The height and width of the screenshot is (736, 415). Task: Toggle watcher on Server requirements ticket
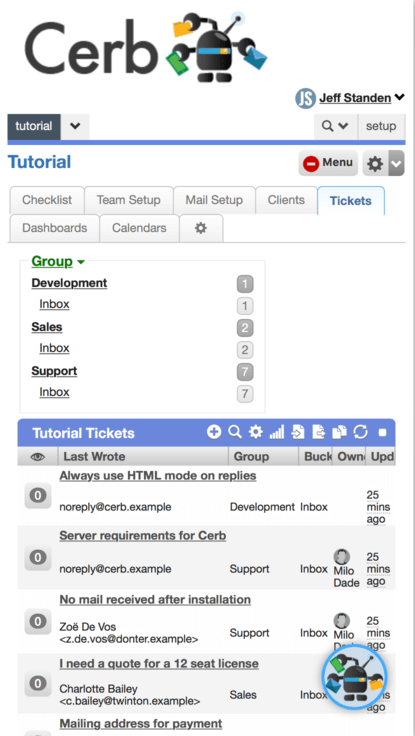coord(38,558)
